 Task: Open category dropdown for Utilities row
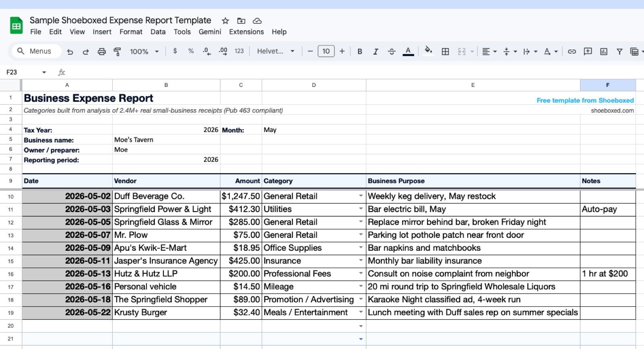(361, 209)
